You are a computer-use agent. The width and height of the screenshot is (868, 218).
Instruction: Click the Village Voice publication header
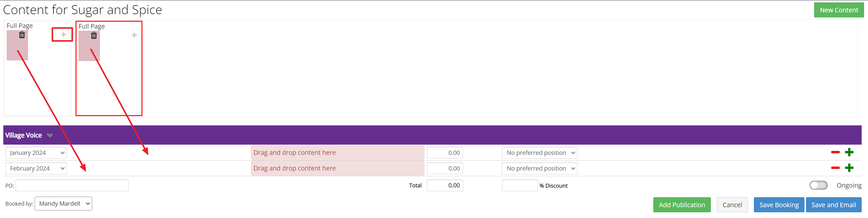click(432, 135)
